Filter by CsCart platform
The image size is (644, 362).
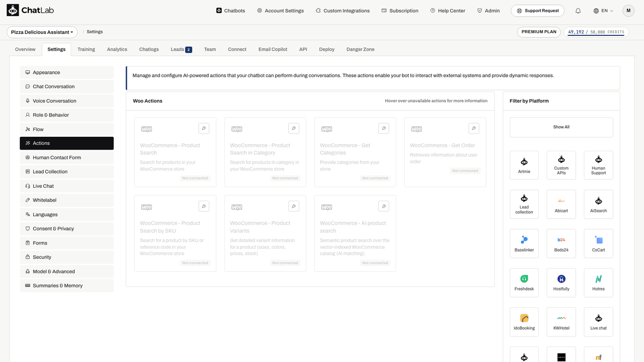coord(598,243)
